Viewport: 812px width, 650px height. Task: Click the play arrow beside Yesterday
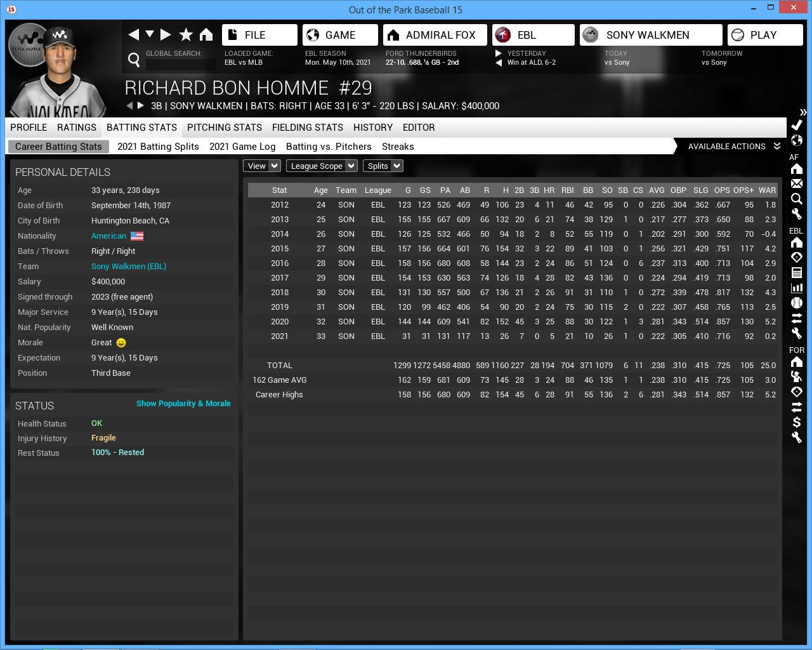tap(499, 53)
